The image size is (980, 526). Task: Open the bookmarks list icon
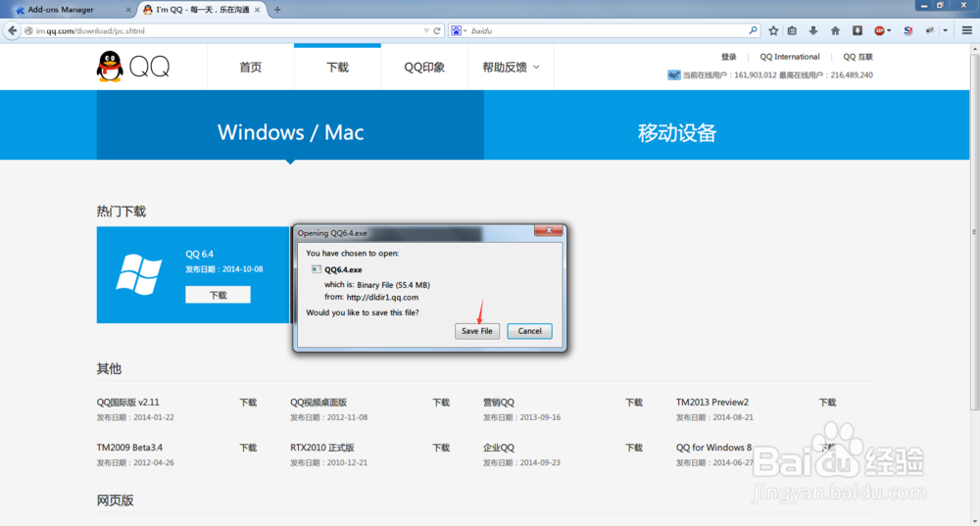tap(792, 30)
